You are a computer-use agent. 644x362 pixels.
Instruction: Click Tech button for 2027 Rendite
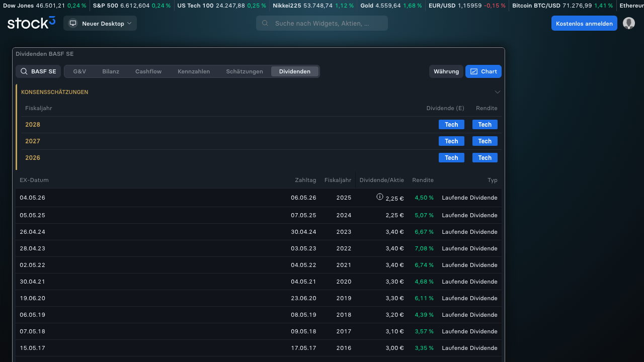(485, 141)
